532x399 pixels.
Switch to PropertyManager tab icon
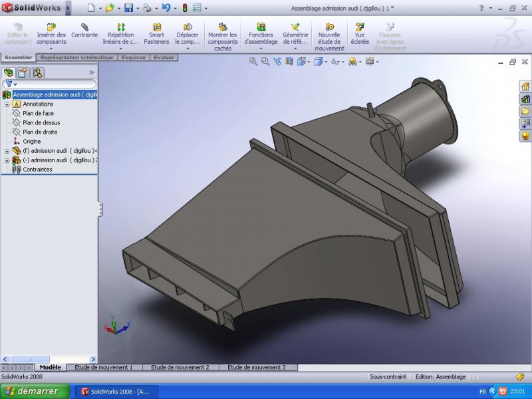[23, 72]
